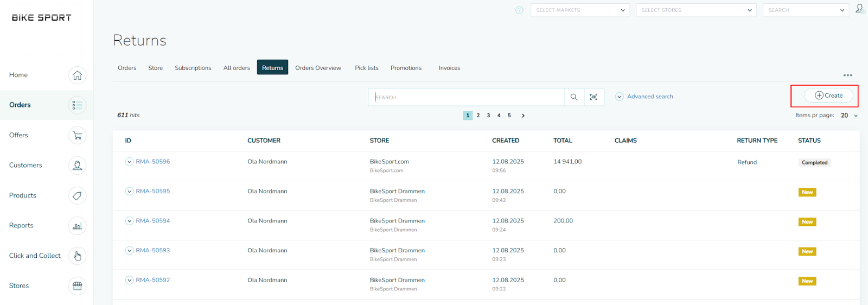Click the Customers person icon

[x=77, y=166]
